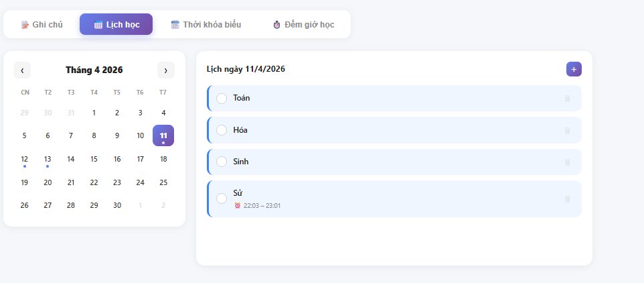Pick date 13 with event dot

point(48,159)
